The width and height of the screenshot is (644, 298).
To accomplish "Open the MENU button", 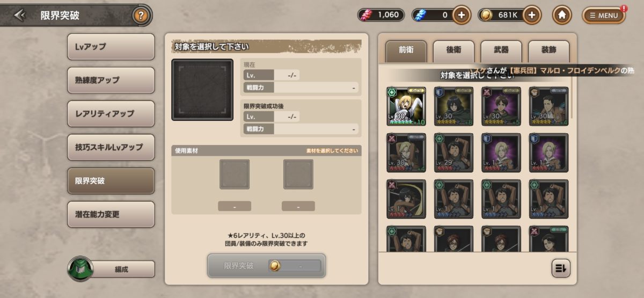I will (604, 15).
